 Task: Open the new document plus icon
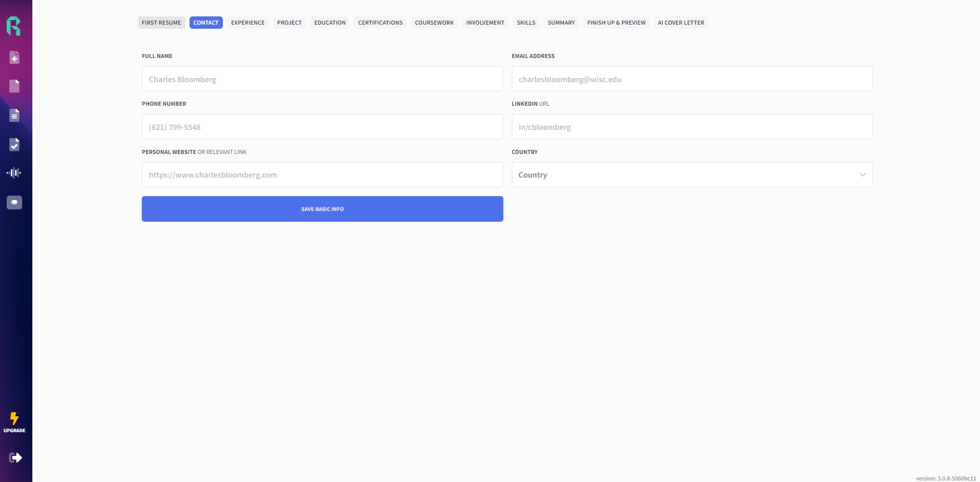pos(14,57)
